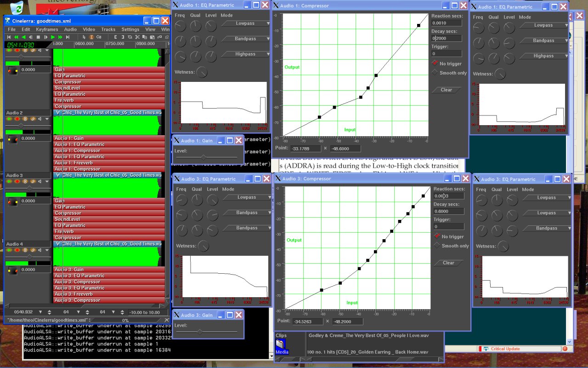Open the Keyframes menu
The width and height of the screenshot is (588, 368).
pyautogui.click(x=47, y=29)
